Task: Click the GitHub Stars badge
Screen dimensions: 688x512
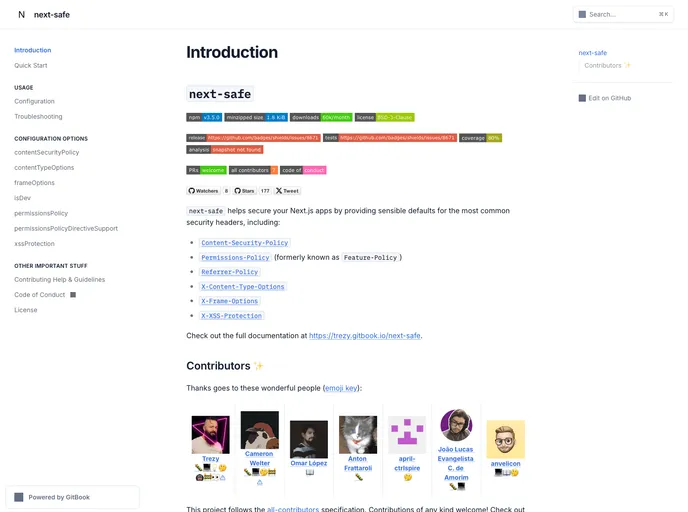Action: 253,190
